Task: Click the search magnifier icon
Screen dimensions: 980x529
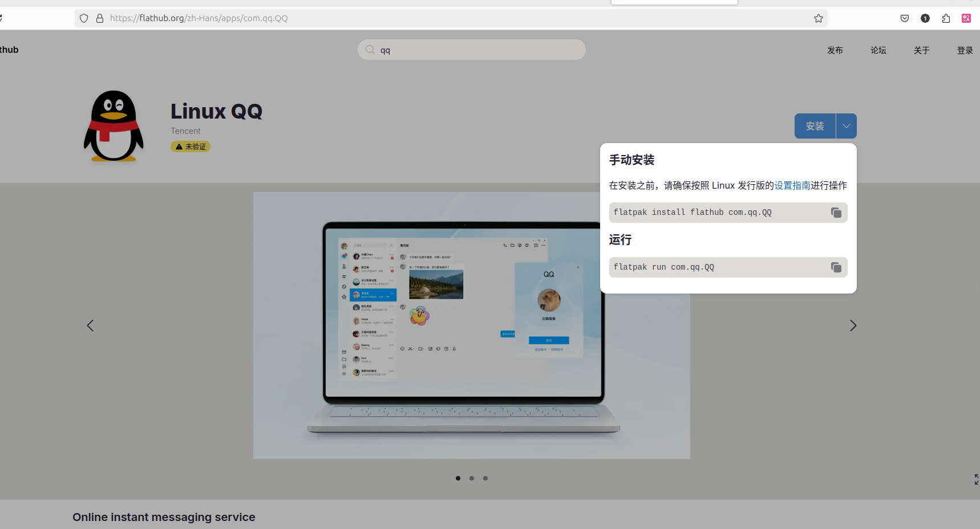Action: (370, 50)
